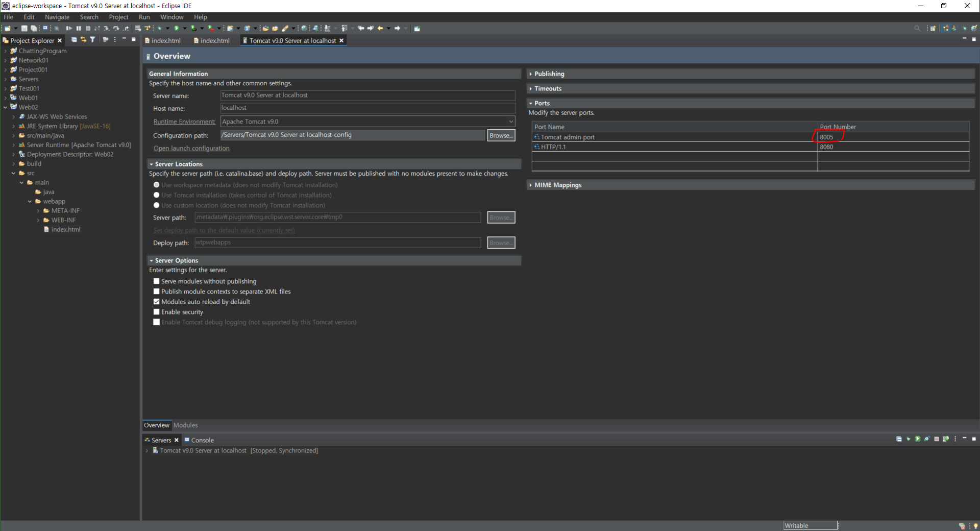980x531 pixels.
Task: Start the server in profile mode
Action: coord(926,439)
